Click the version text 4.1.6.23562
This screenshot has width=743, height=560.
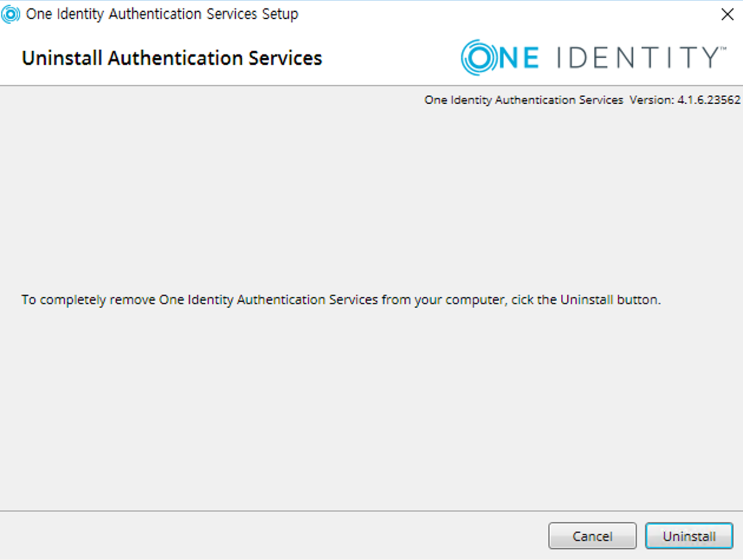(708, 100)
